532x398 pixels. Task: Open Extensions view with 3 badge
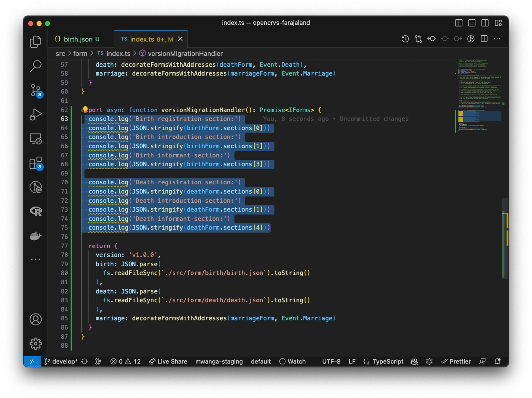coord(36,163)
